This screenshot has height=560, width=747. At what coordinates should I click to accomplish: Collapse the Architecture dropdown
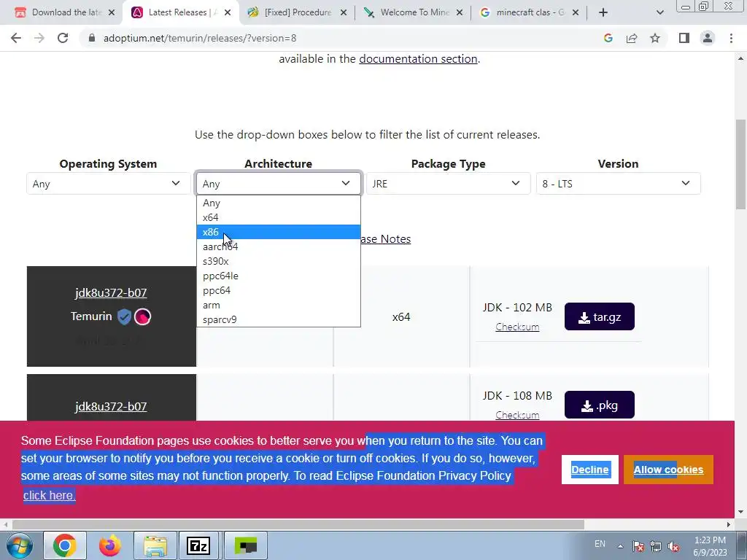pos(279,183)
